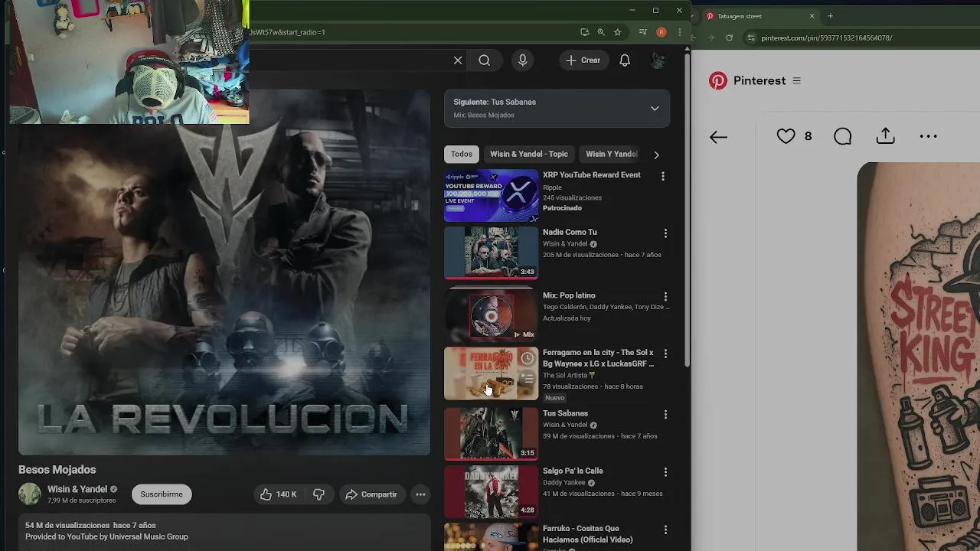Open the Chrome profile R icon
The image size is (980, 551).
coord(661,32)
